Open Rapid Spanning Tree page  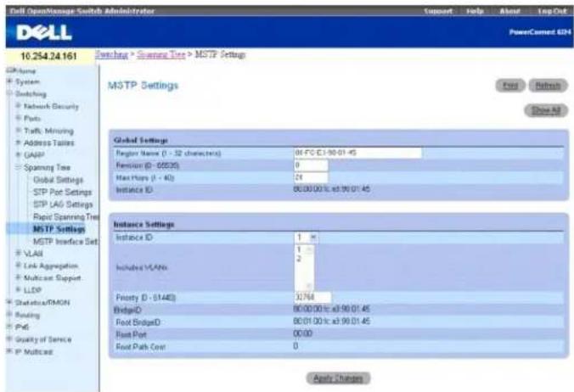point(66,217)
